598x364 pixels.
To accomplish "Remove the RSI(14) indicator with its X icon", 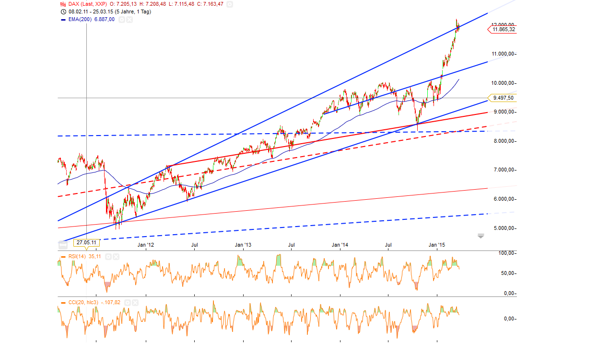I will [117, 257].
